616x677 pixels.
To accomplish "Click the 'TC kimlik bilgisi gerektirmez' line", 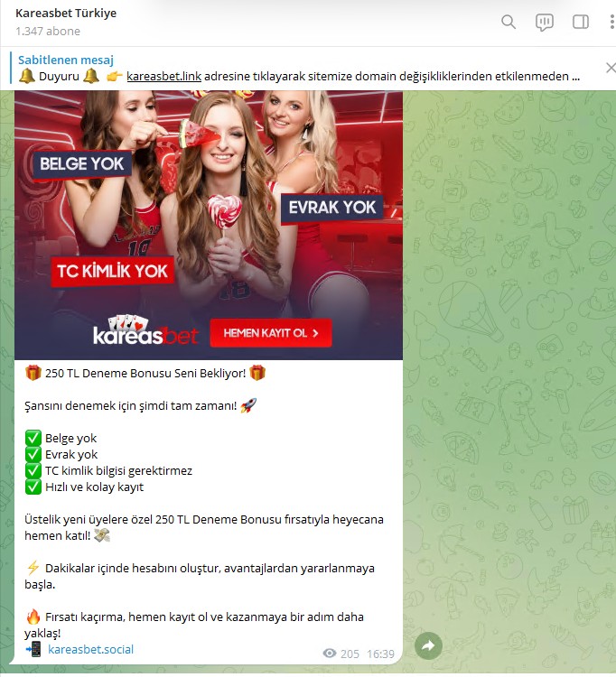I will click(119, 470).
